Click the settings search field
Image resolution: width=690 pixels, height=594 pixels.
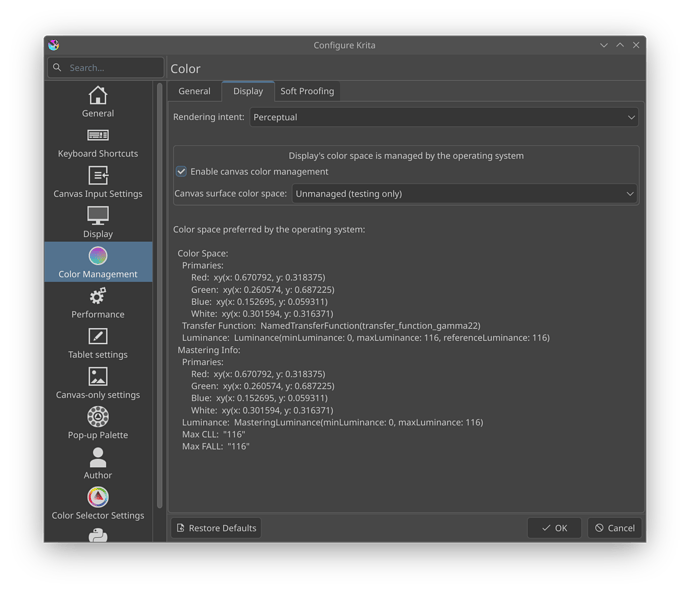[x=106, y=68]
